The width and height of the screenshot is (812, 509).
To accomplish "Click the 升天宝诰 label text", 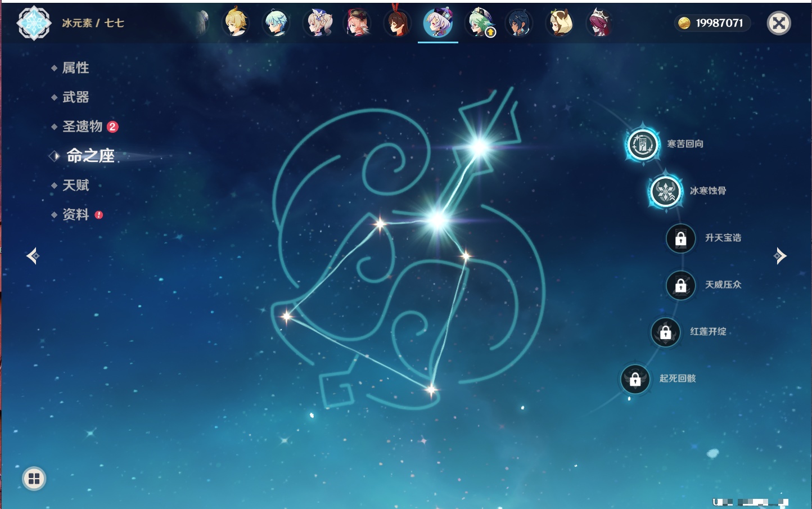I will 723,238.
